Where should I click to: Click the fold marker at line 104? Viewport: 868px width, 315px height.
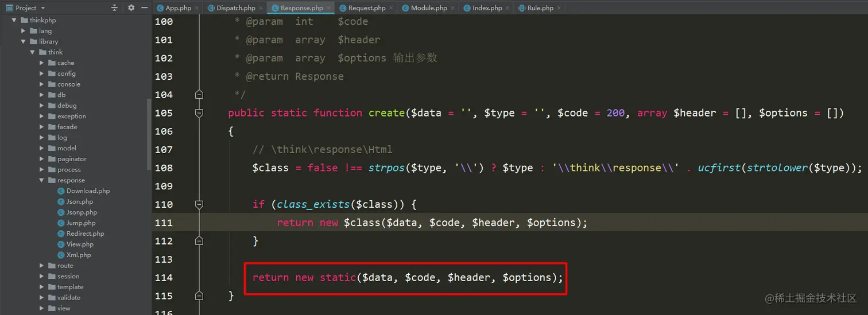tap(199, 94)
